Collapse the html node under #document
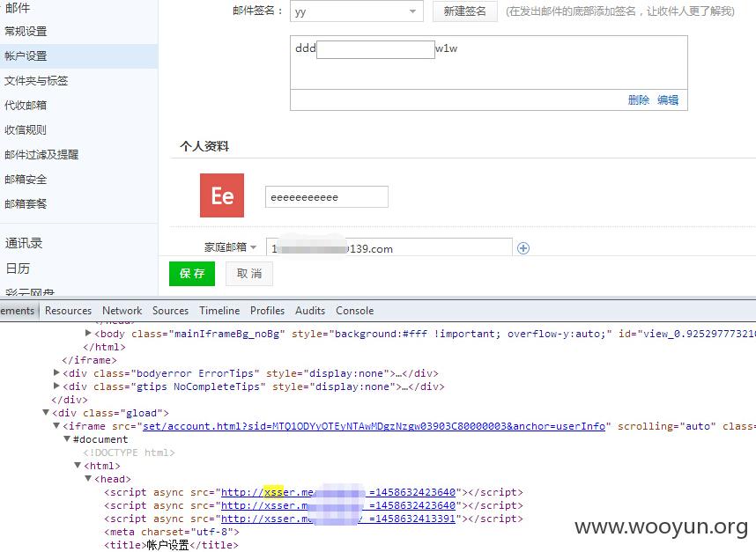Image resolution: width=756 pixels, height=552 pixels. [x=78, y=466]
